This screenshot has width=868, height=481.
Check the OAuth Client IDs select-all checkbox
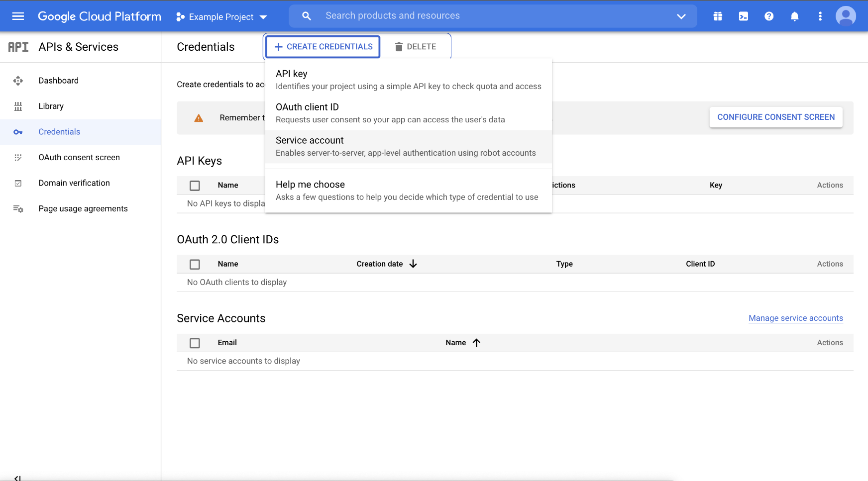pos(195,265)
